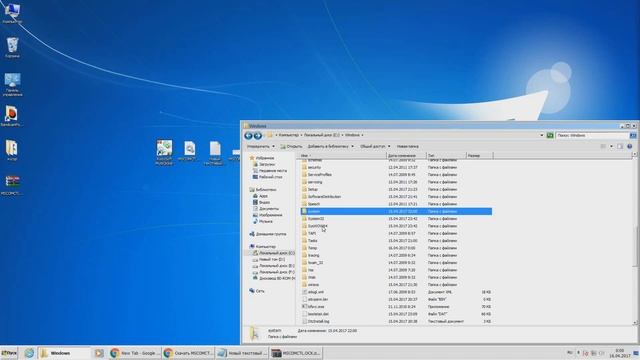Click the MSCOMCTL archive desktop icon
Image resolution: width=640 pixels, height=360 pixels.
(12, 185)
